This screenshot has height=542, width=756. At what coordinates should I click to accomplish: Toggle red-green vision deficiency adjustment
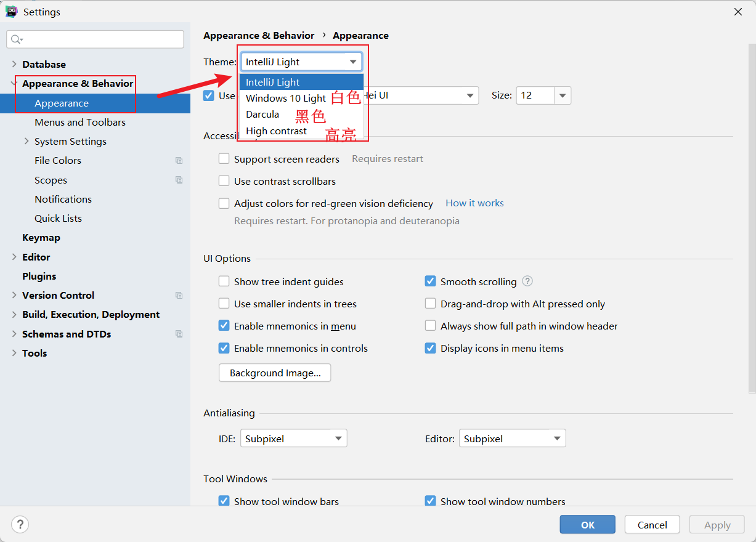(x=224, y=203)
